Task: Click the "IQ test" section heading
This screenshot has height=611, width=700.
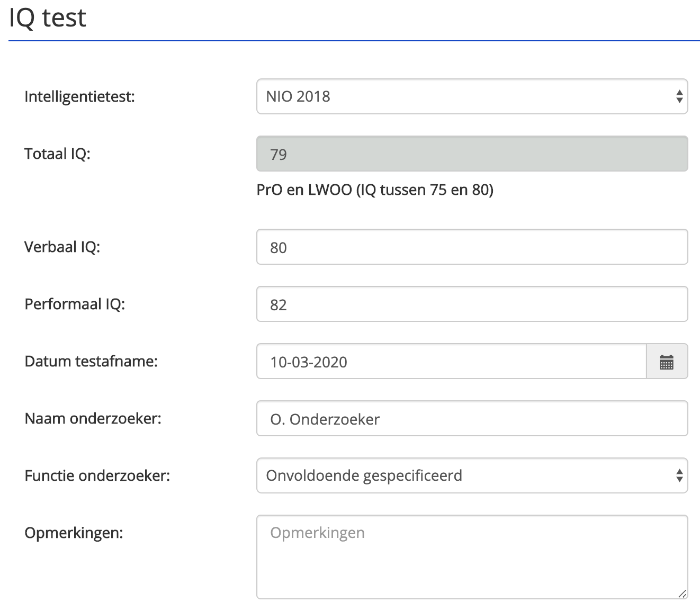Action: click(x=48, y=18)
